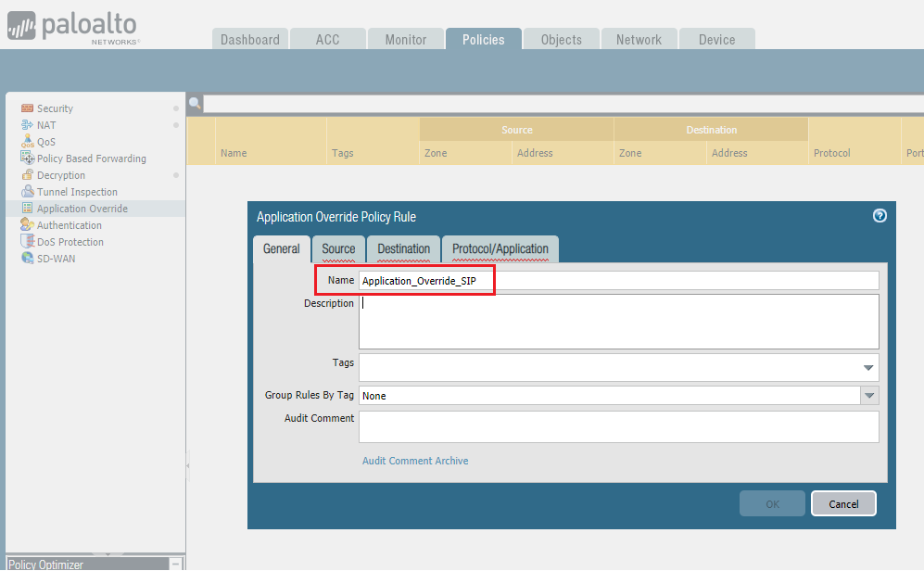The width and height of the screenshot is (924, 571).
Task: Click the Source Zone column header
Action: [x=436, y=153]
